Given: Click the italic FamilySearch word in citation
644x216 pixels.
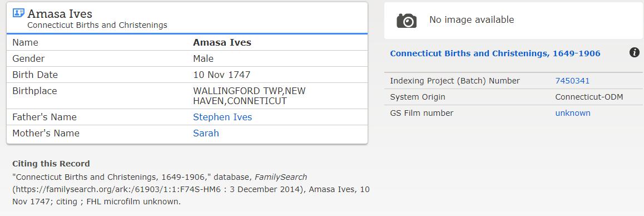Looking at the screenshot, I should click(x=280, y=177).
